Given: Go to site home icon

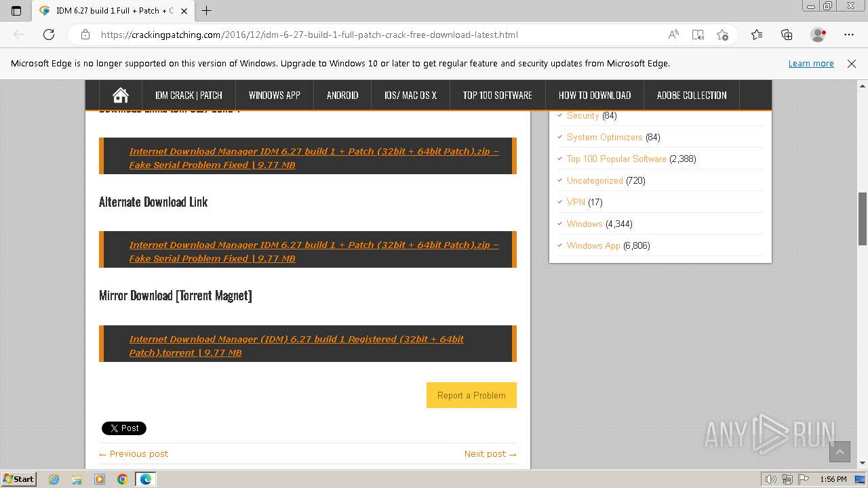Looking at the screenshot, I should point(120,95).
